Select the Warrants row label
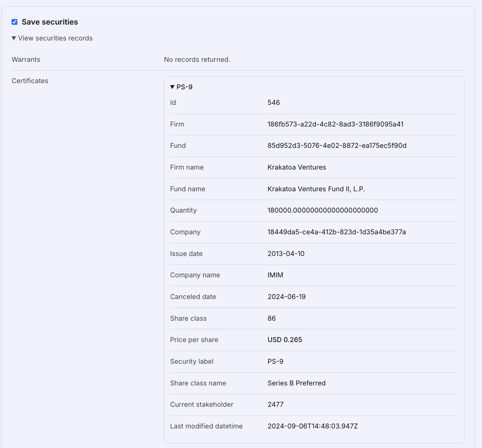Image resolution: width=482 pixels, height=448 pixels. click(26, 59)
